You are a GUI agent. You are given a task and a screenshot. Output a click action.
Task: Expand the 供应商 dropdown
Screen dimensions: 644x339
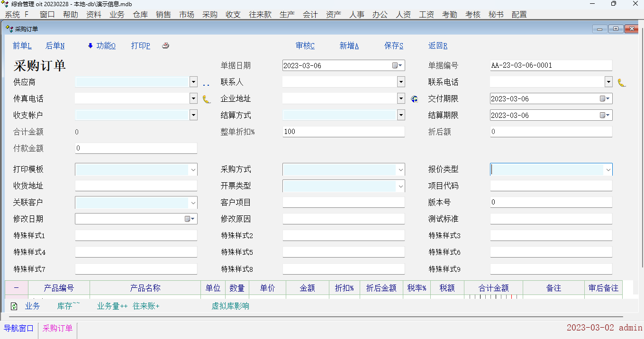tap(193, 82)
